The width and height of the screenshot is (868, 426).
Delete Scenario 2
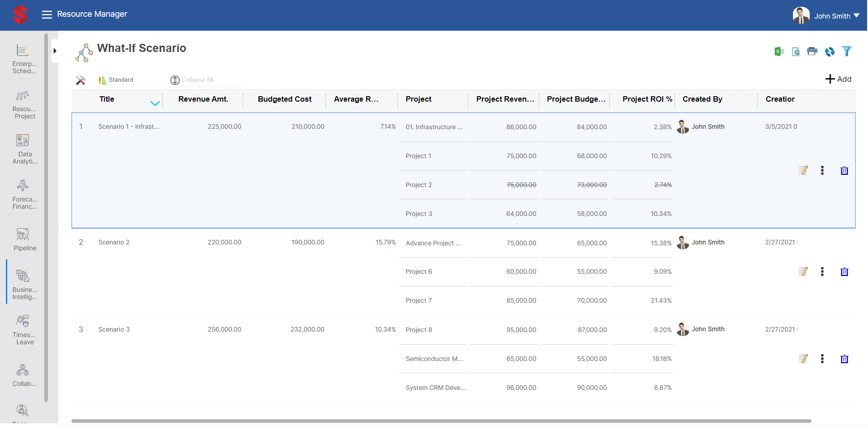pyautogui.click(x=844, y=272)
